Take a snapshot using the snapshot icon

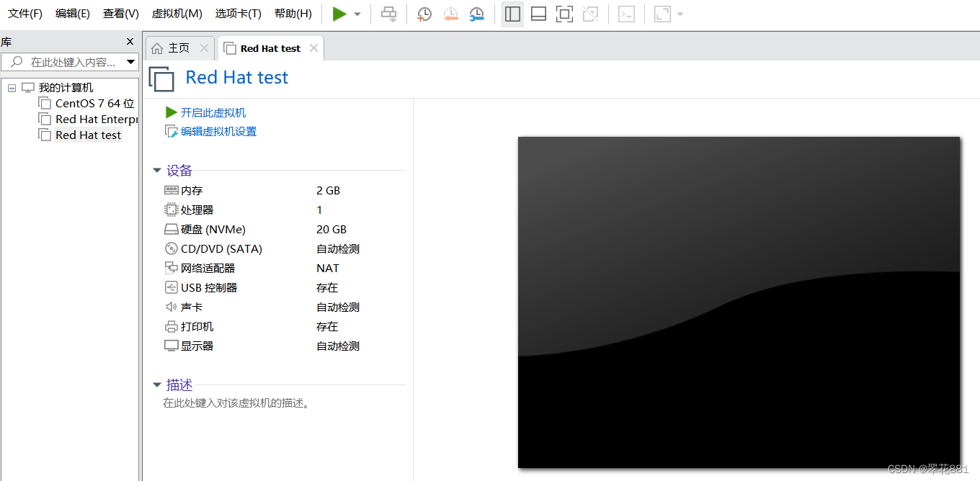(424, 14)
